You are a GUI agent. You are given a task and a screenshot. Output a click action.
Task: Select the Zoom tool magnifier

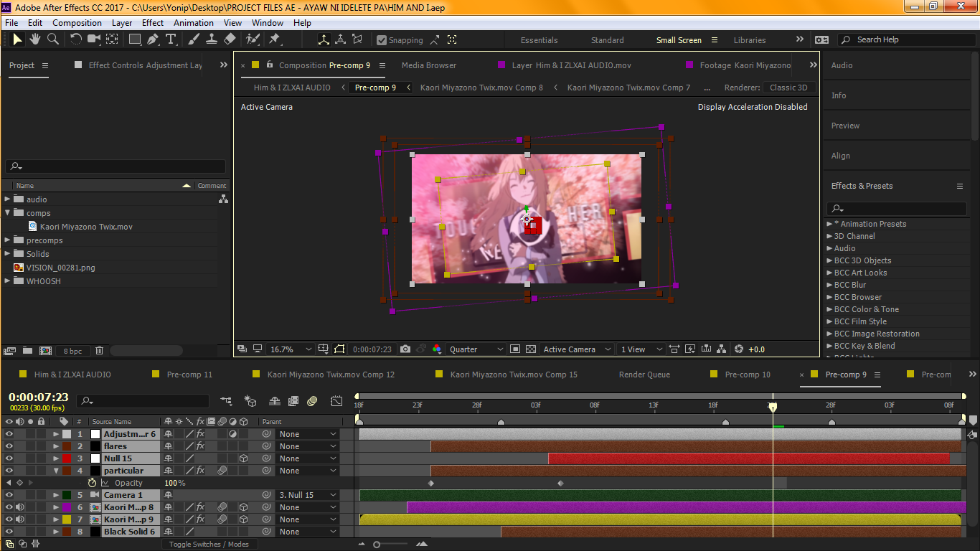pyautogui.click(x=52, y=39)
